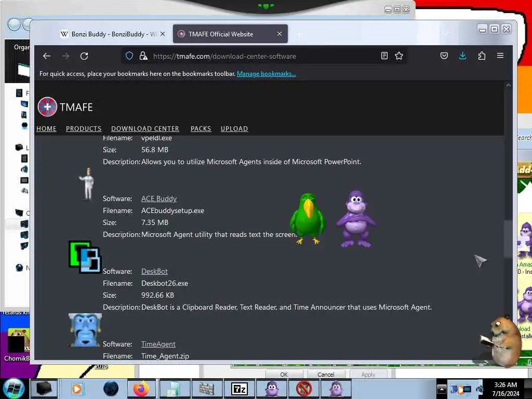Screen dimensions: 532x399
Task: Click Cancel in the background dialog
Action: pos(326,374)
